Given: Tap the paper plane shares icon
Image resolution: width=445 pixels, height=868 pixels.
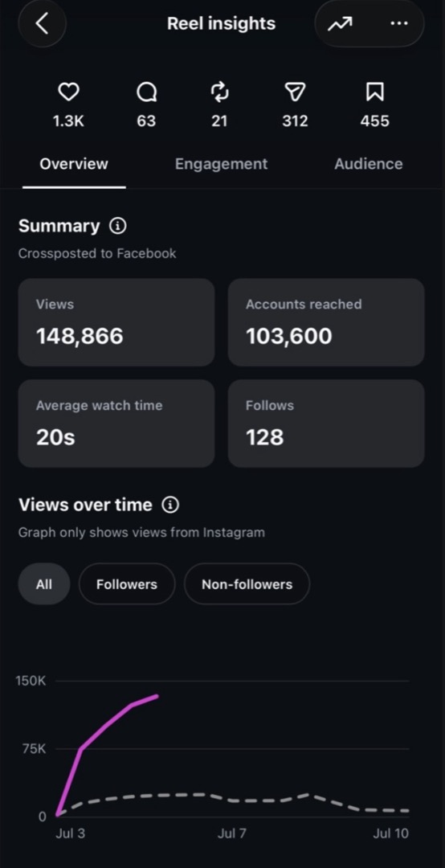Looking at the screenshot, I should tap(295, 92).
